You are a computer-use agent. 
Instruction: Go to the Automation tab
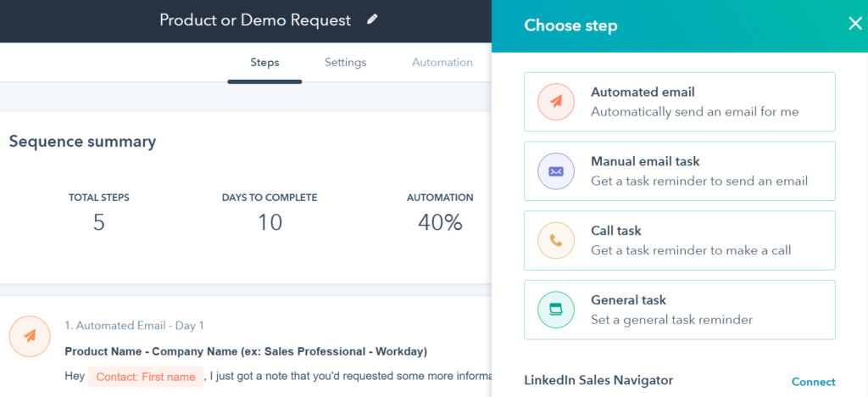(442, 63)
